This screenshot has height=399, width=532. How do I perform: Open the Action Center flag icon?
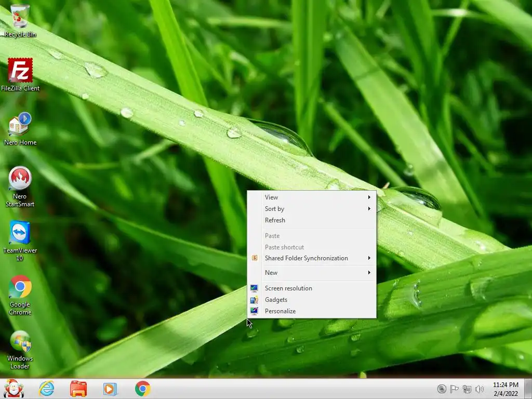coord(454,389)
